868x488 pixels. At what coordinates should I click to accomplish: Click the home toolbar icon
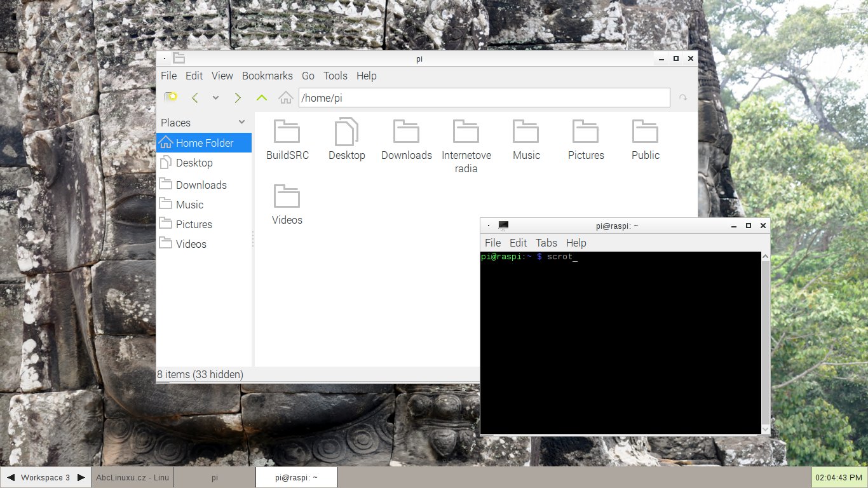[x=286, y=97]
